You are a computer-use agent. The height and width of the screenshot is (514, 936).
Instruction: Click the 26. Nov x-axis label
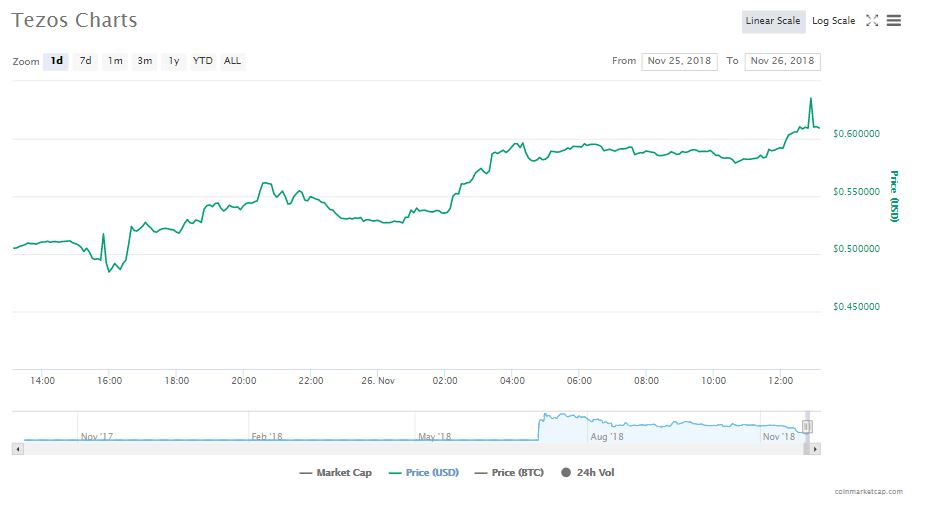[378, 381]
